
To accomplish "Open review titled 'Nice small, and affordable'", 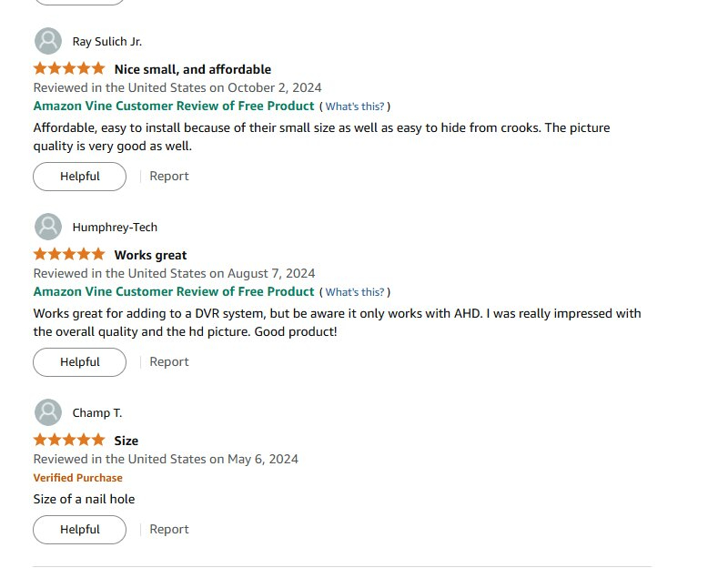I will pos(193,69).
